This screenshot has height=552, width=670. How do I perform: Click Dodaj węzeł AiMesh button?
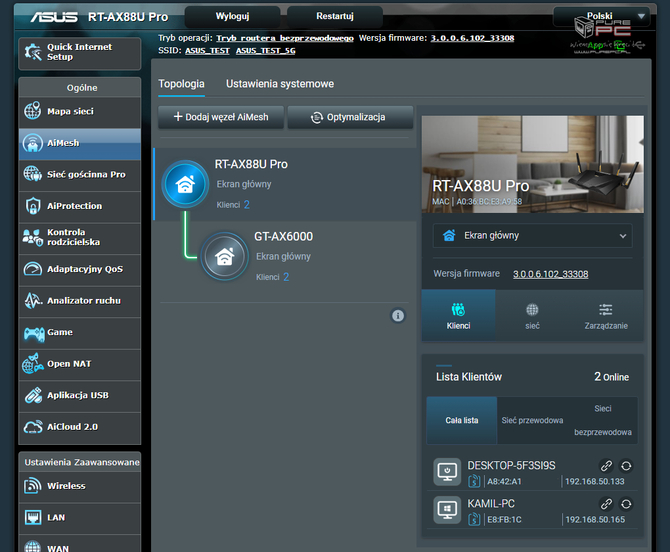(x=221, y=117)
